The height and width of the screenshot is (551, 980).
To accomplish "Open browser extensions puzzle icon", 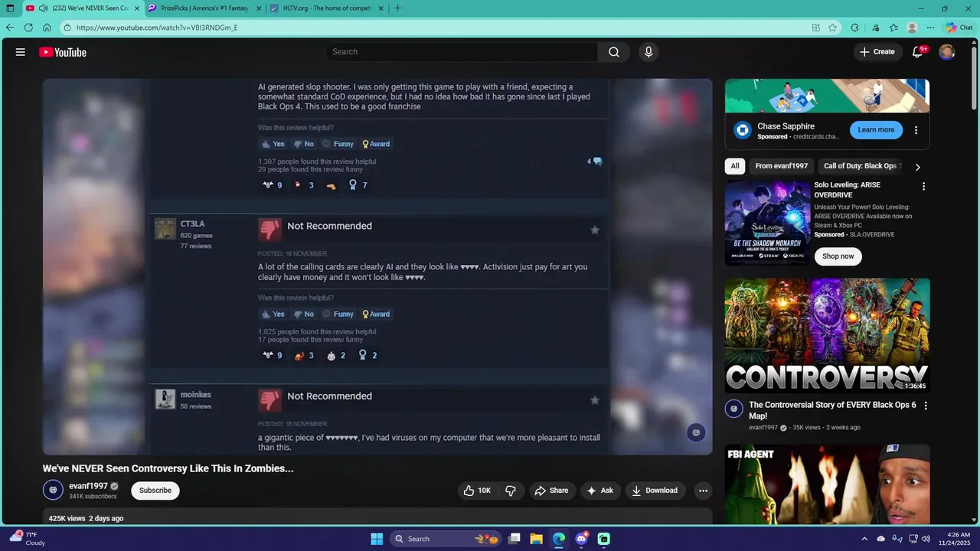I will click(x=854, y=28).
